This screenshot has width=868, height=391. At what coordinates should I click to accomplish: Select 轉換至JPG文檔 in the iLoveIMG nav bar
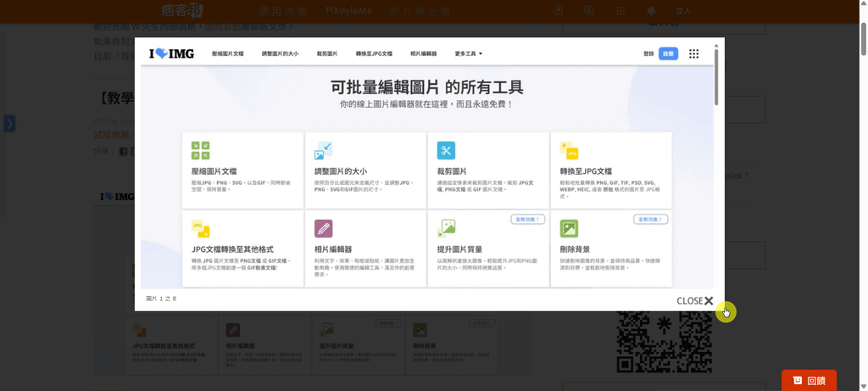coord(374,53)
